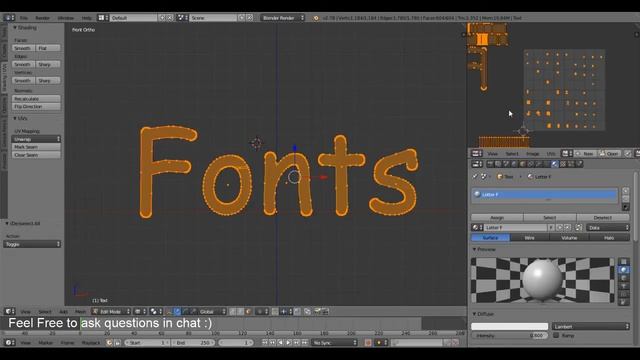This screenshot has height=360, width=640.
Task: Click the Mark Seam button
Action: pos(36,147)
